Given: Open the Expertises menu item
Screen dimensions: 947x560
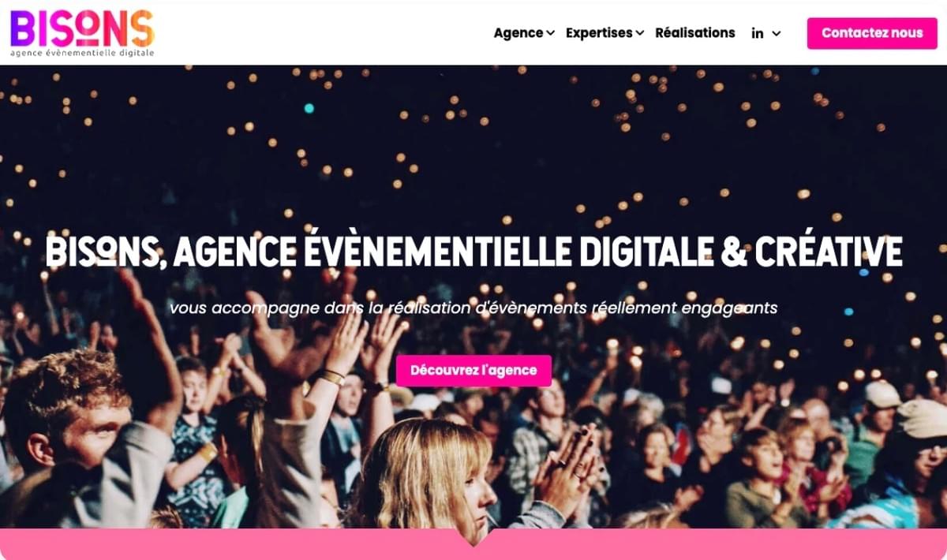Looking at the screenshot, I should point(599,32).
